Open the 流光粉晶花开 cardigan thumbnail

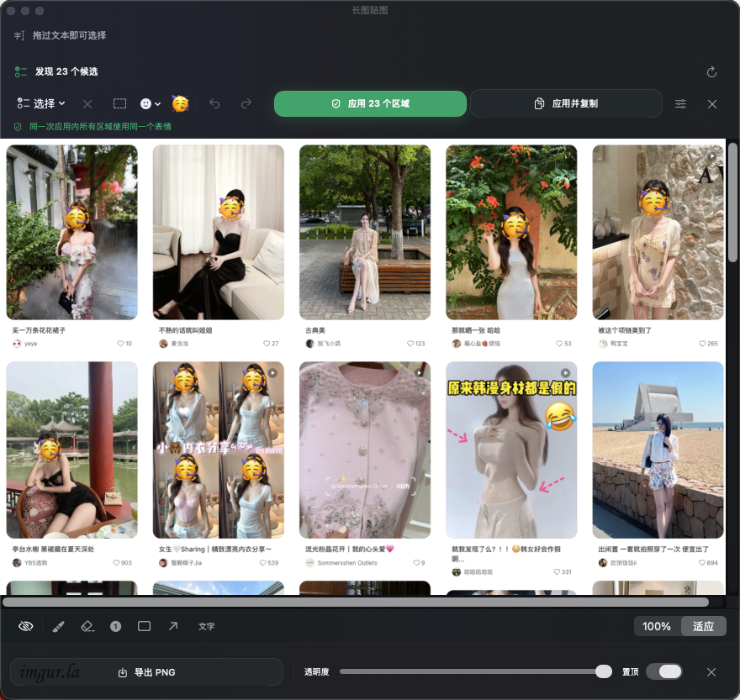coord(365,450)
